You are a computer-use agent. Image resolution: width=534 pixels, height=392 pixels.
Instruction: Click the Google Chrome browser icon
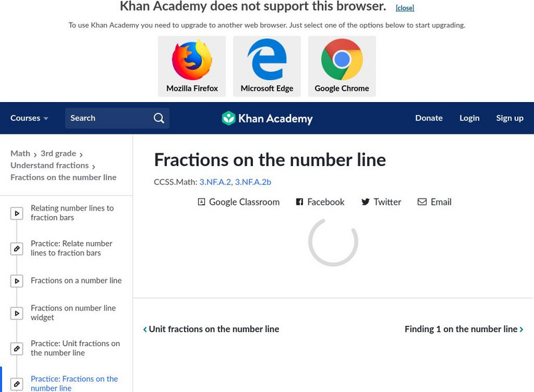tap(342, 60)
